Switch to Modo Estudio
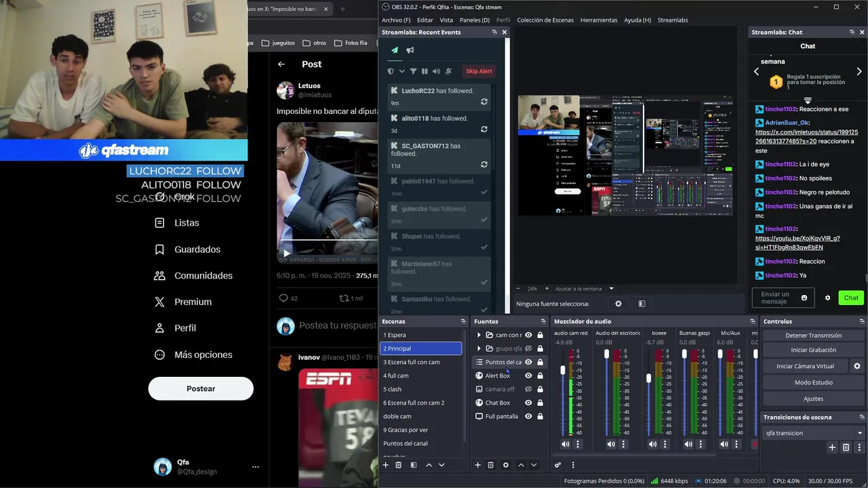 click(813, 382)
